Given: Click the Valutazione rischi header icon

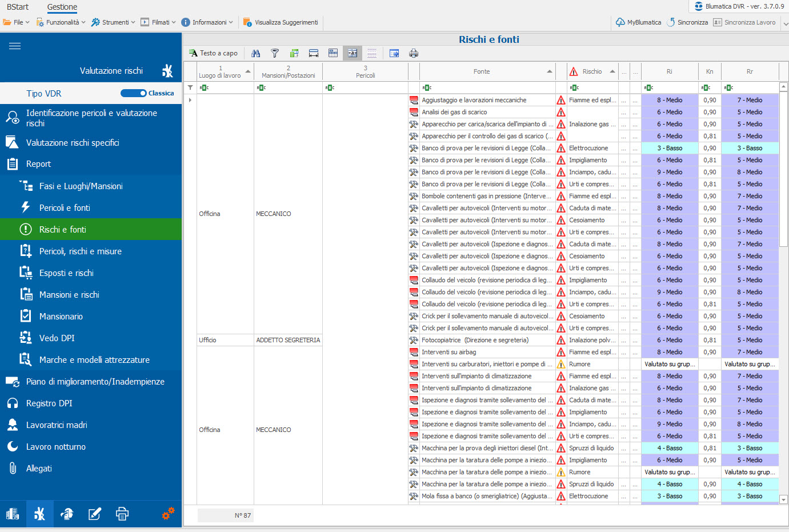Looking at the screenshot, I should [x=167, y=71].
